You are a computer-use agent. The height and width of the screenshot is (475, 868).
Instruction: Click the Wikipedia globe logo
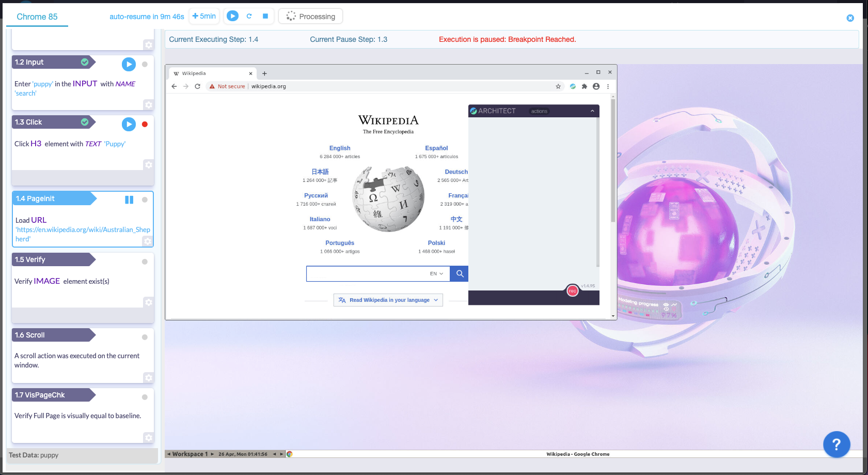click(x=388, y=199)
